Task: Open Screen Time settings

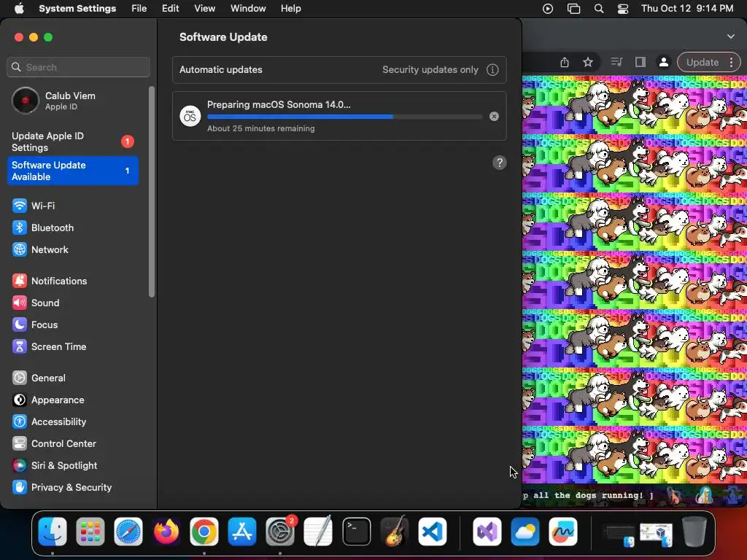Action: [72, 346]
